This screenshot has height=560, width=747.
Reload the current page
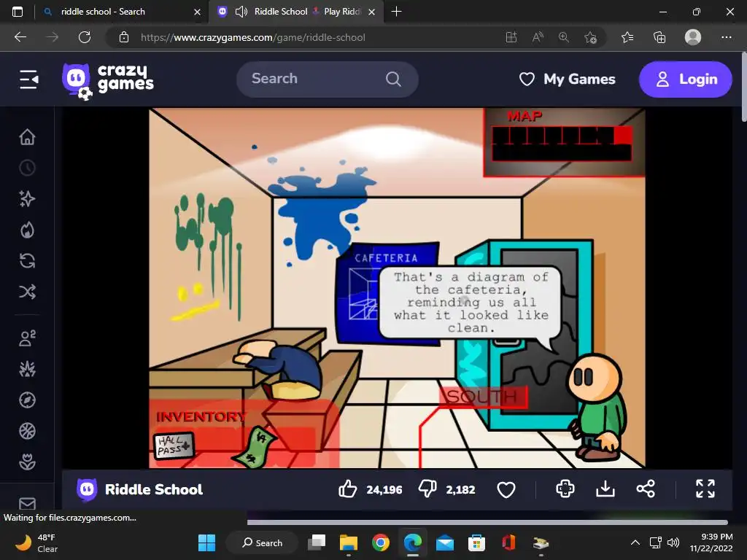(x=85, y=37)
